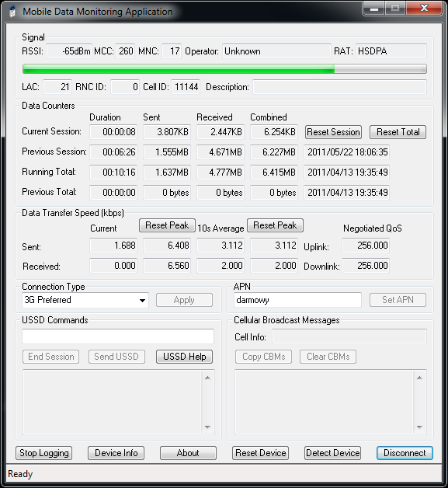Click Reset Total button
This screenshot has height=488, width=448.
398,132
